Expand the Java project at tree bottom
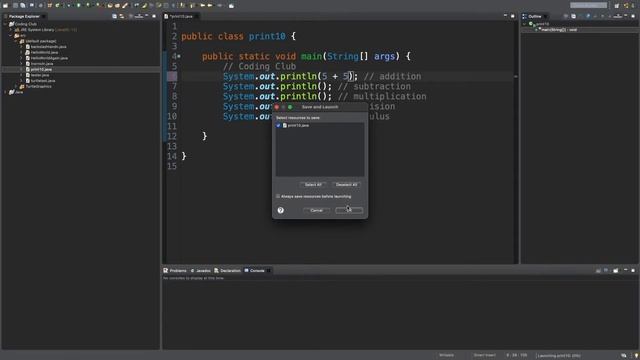640x360 pixels. coord(5,92)
